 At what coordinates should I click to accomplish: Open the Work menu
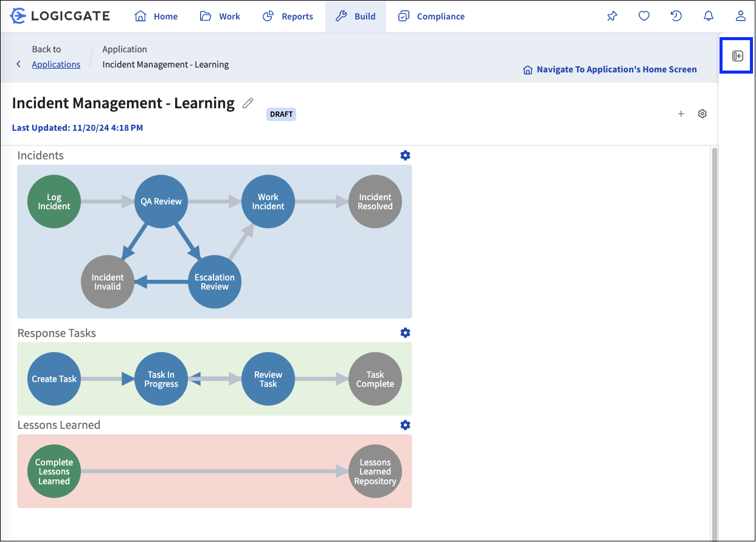pyautogui.click(x=220, y=16)
